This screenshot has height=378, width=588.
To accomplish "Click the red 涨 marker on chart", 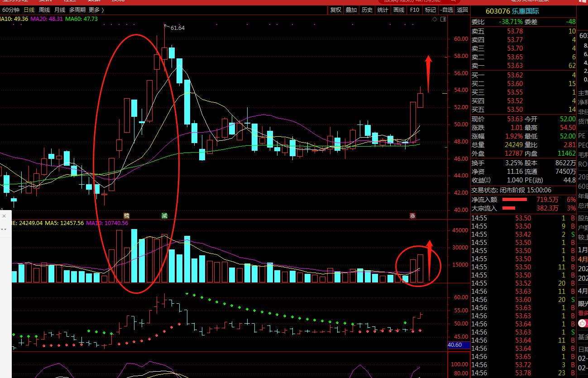I will [412, 215].
